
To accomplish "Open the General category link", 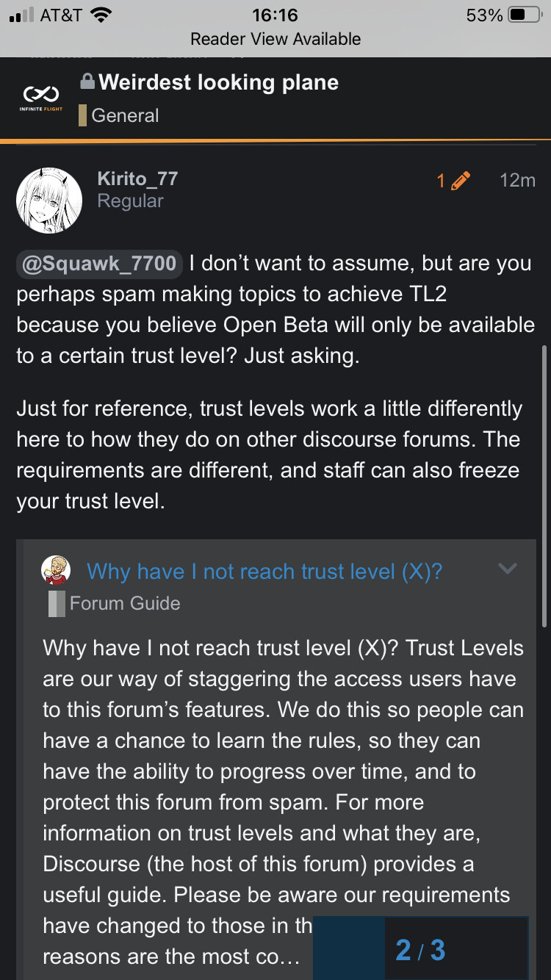I will pos(125,115).
